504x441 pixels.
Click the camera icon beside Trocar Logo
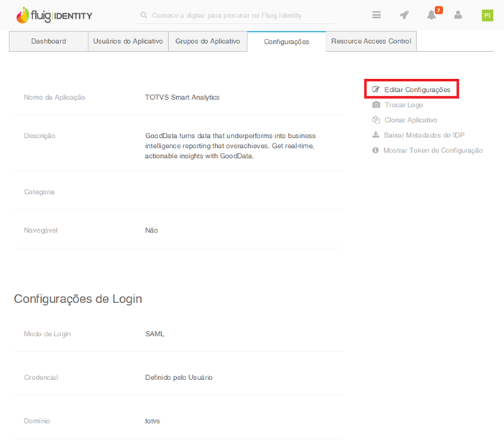376,105
